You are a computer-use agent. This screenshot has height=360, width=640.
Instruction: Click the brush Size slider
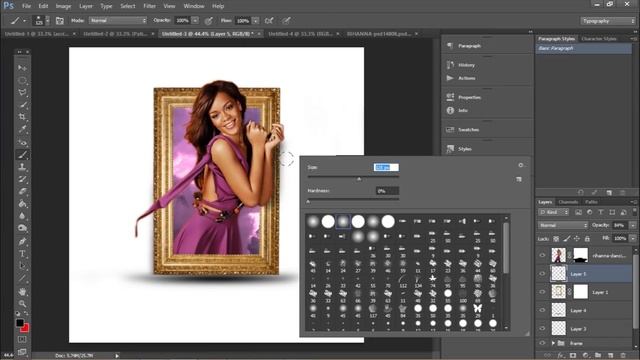click(x=353, y=178)
